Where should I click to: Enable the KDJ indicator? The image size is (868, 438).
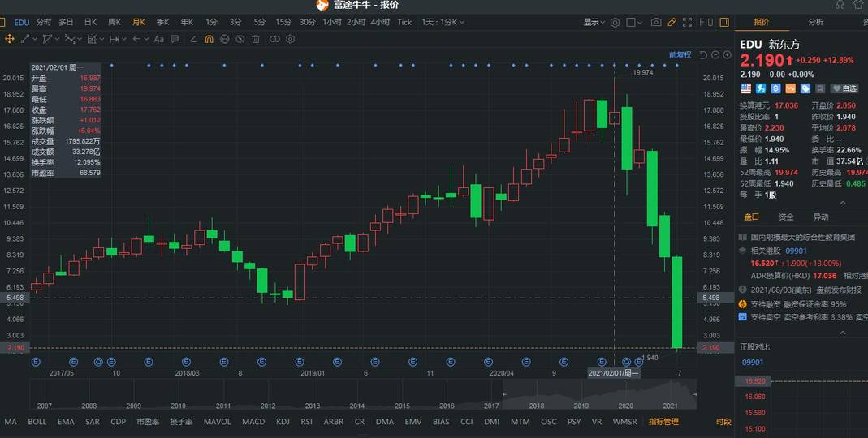283,422
